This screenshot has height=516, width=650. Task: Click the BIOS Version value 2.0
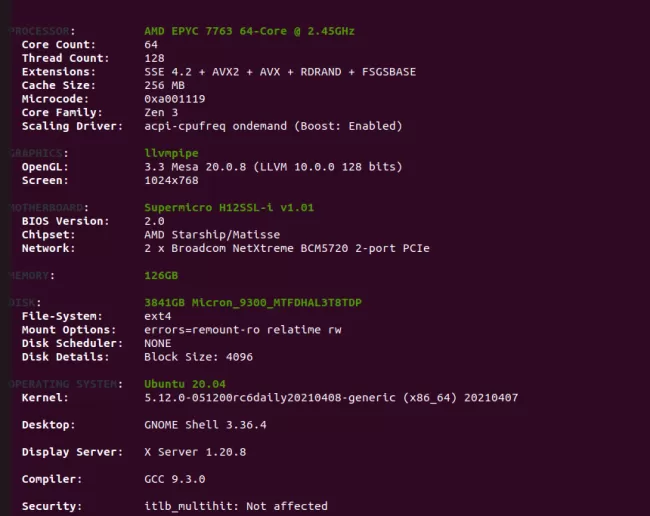[x=154, y=221]
